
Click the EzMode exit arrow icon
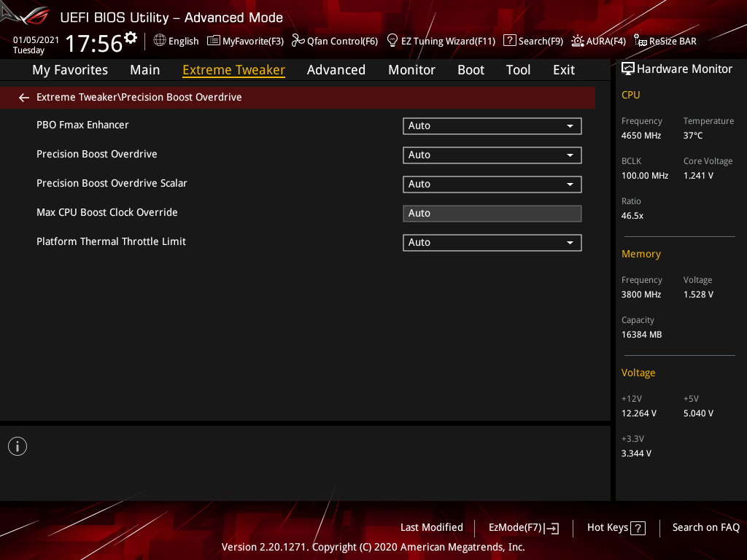pyautogui.click(x=551, y=528)
